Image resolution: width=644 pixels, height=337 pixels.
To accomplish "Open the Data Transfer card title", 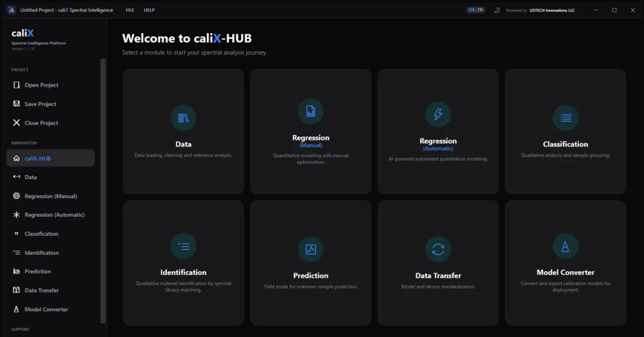I will (438, 276).
